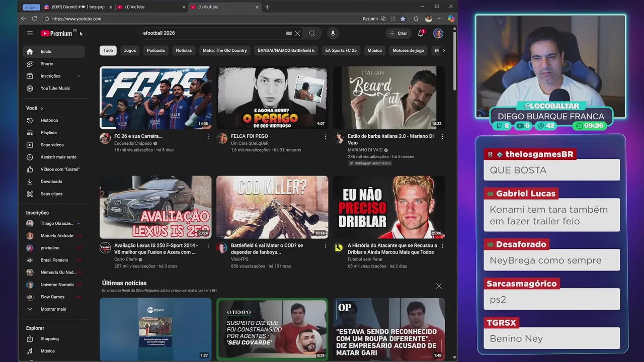Click the browser favorites star icon
This screenshot has height=362, width=644.
coord(403,19)
